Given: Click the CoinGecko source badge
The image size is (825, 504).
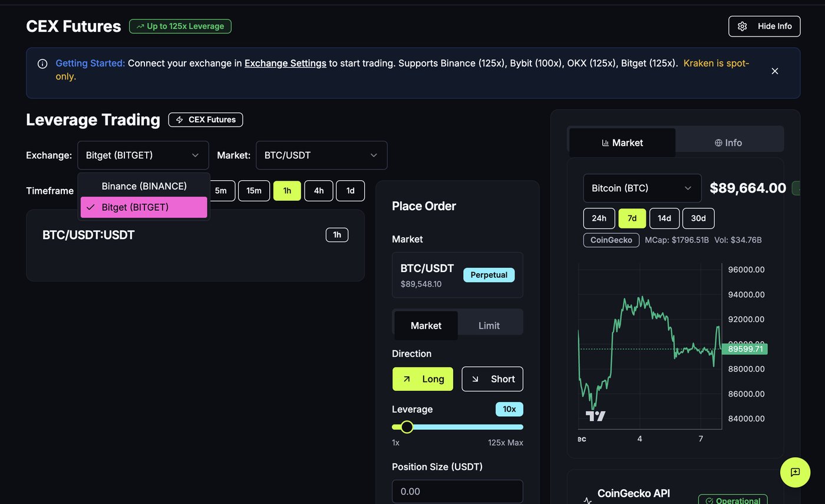Looking at the screenshot, I should point(611,240).
